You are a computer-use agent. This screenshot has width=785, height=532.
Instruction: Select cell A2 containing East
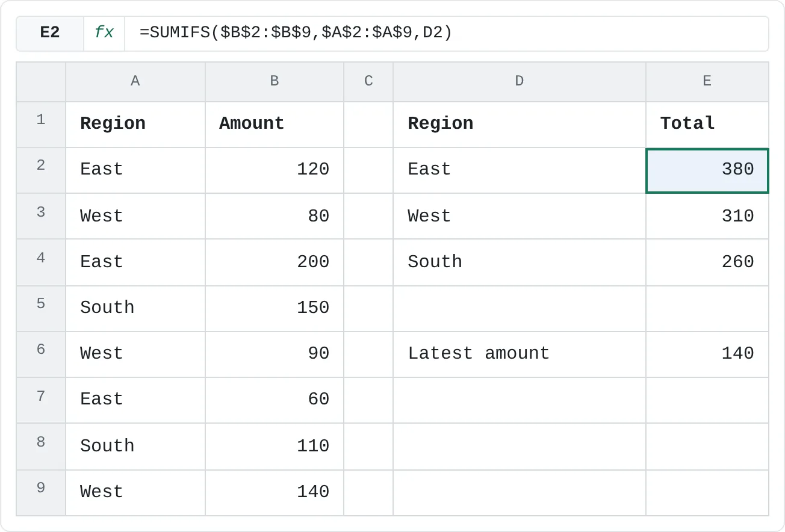click(135, 170)
